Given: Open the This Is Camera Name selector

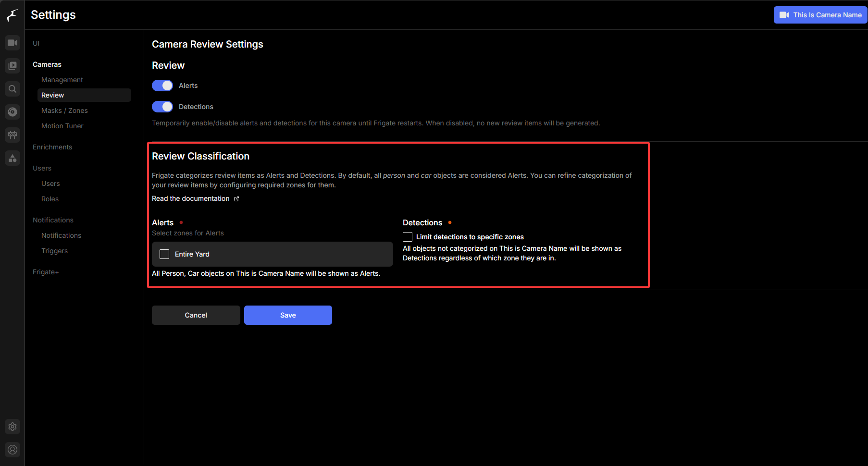Looking at the screenshot, I should 820,15.
